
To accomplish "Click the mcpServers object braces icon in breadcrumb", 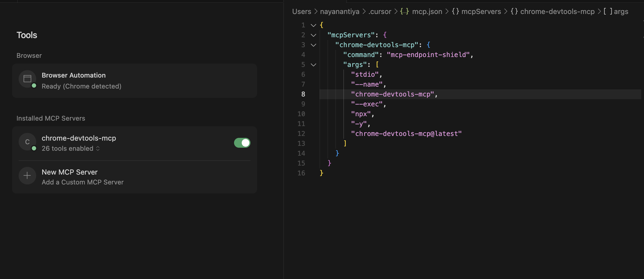I will coord(455,12).
